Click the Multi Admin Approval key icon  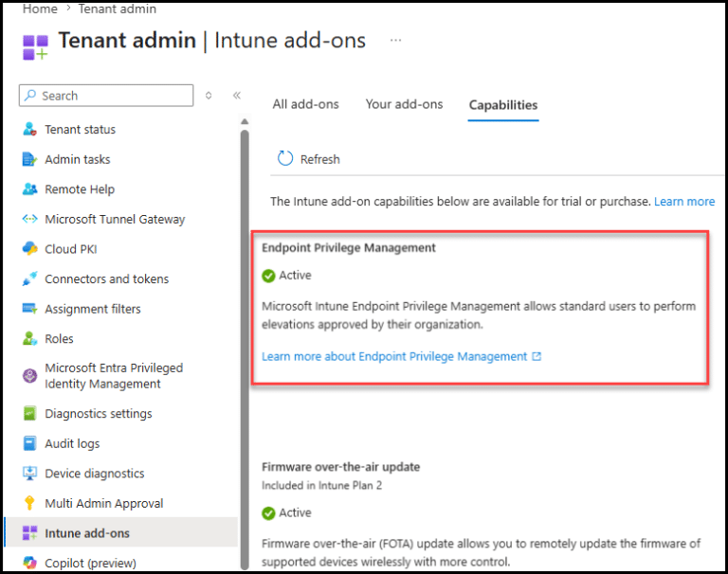click(x=29, y=503)
